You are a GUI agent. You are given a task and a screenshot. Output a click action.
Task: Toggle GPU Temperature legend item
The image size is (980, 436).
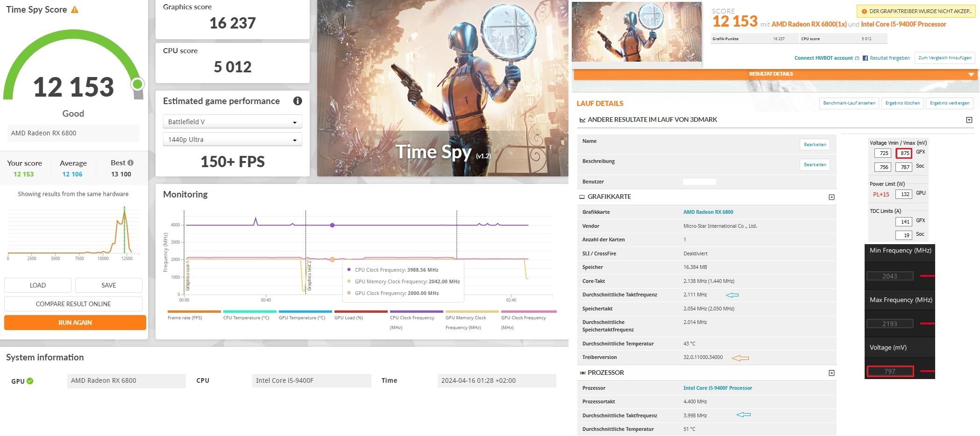(305, 315)
